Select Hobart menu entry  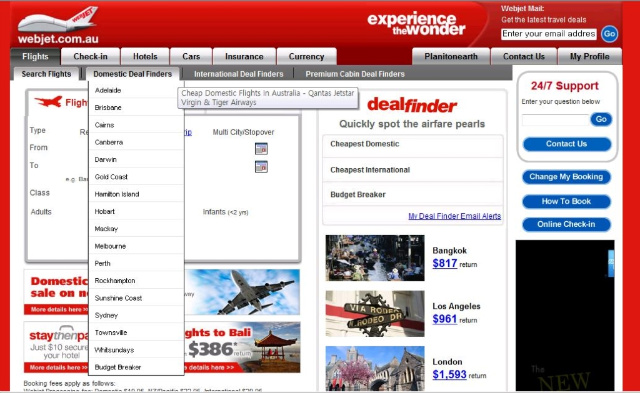136,211
